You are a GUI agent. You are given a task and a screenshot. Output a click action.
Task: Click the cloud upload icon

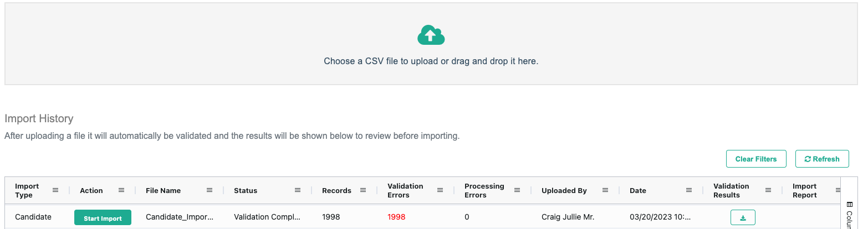pos(431,35)
